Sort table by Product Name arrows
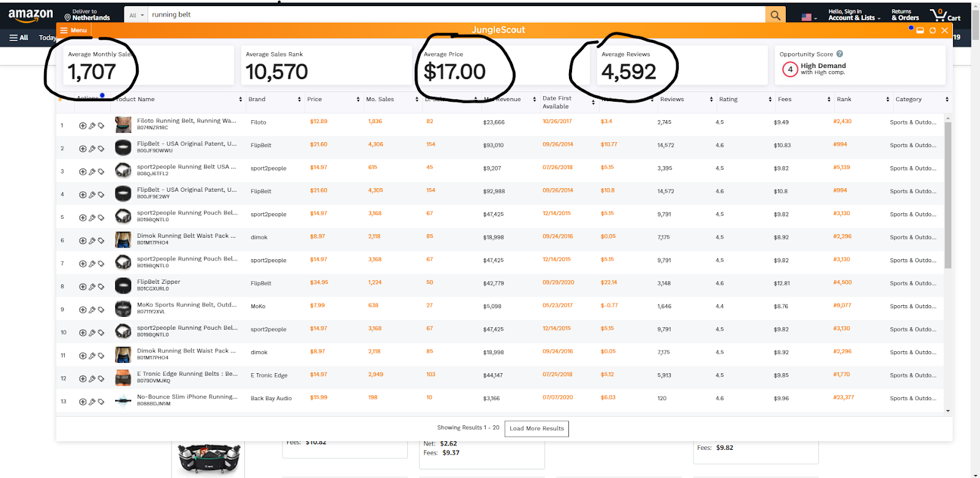This screenshot has height=478, width=980. [x=241, y=99]
